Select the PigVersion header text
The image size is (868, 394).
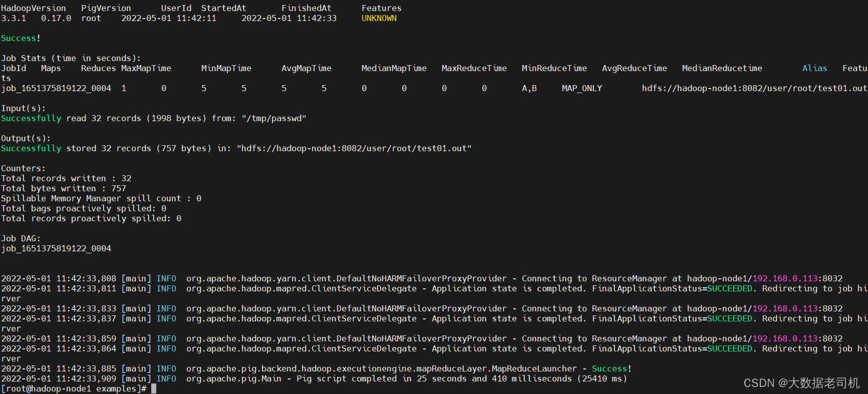pyautogui.click(x=106, y=8)
